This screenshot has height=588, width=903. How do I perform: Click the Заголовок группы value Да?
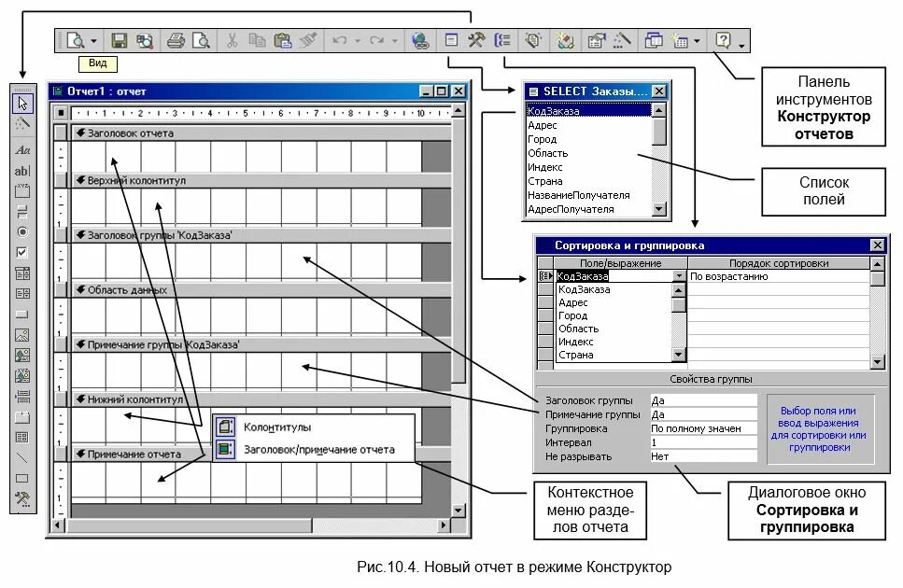704,400
